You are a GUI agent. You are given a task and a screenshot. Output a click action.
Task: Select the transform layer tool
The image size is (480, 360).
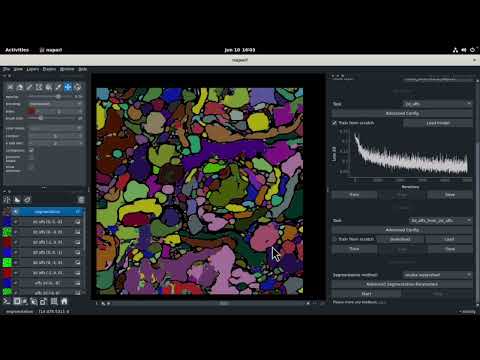[78, 87]
